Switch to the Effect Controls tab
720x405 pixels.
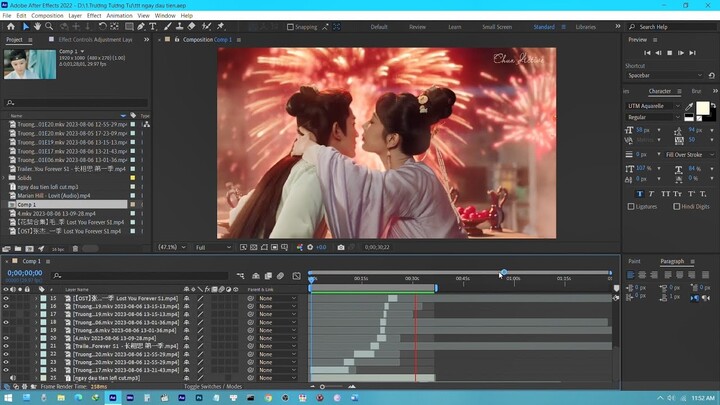tap(95, 40)
